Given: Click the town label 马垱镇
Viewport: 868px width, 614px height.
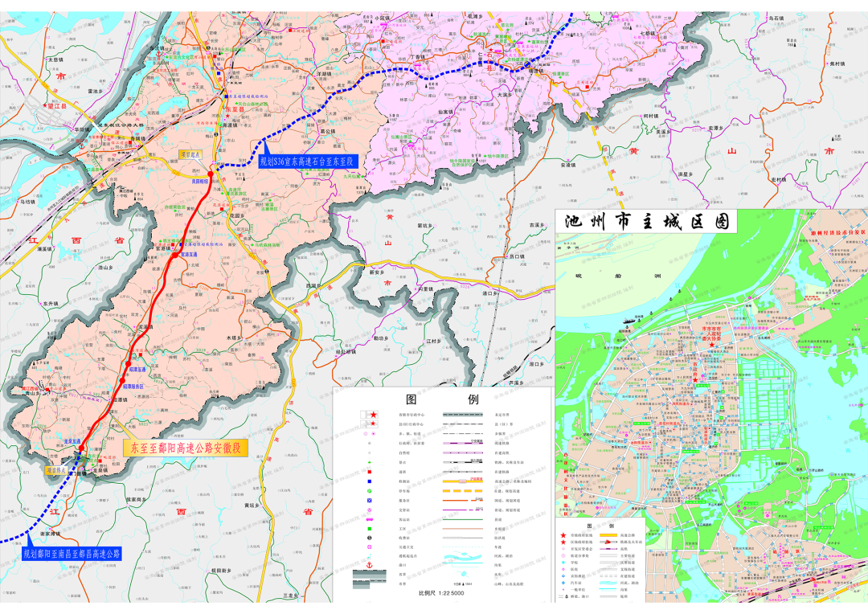Looking at the screenshot, I should pos(27,202).
